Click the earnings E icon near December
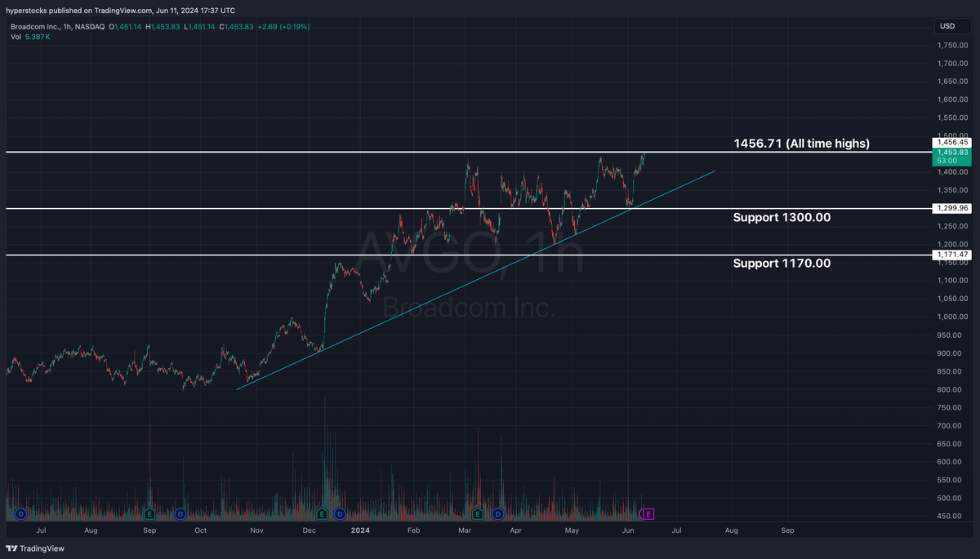The width and height of the screenshot is (980, 559). 320,514
